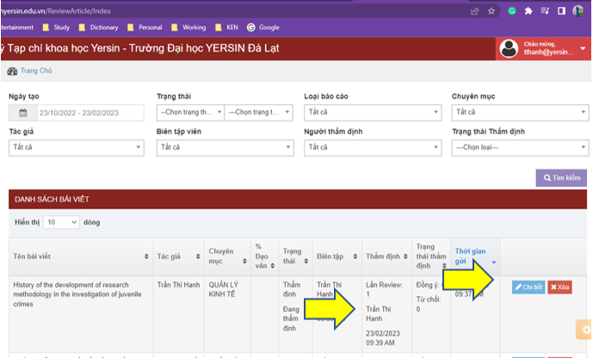
Task: Click the user avatar in header
Action: [509, 48]
